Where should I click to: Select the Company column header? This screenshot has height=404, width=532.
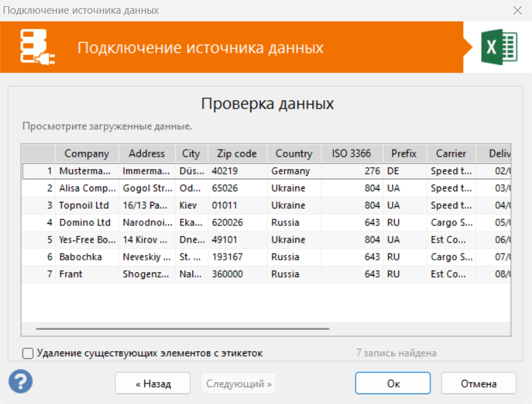87,153
